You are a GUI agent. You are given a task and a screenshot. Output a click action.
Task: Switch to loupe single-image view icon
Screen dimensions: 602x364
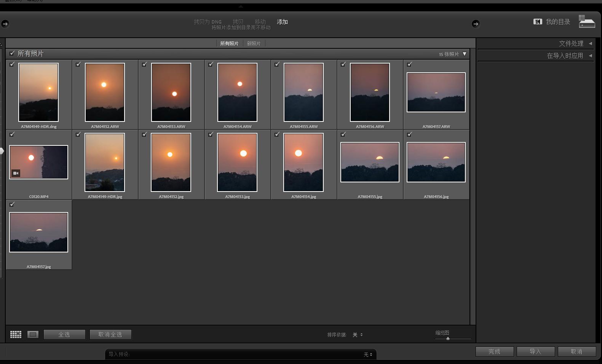point(33,334)
